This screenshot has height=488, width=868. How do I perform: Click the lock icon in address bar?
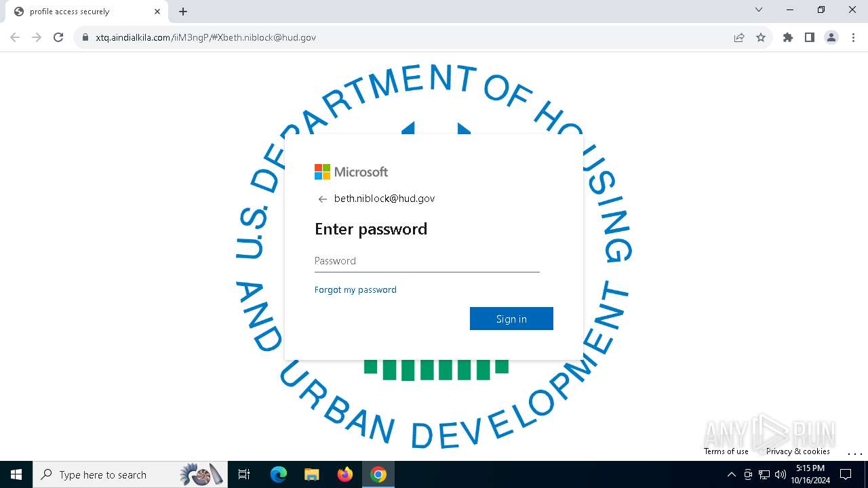click(85, 37)
